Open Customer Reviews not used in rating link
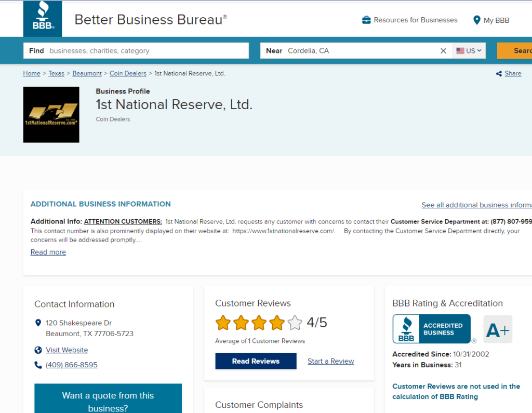Screen dimensions: 532x413 [456, 391]
